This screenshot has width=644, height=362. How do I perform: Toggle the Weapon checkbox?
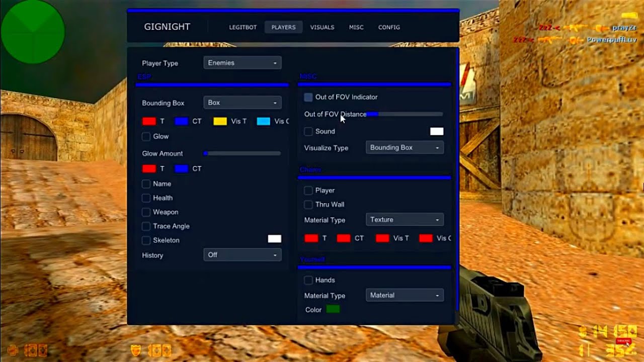[x=146, y=212]
